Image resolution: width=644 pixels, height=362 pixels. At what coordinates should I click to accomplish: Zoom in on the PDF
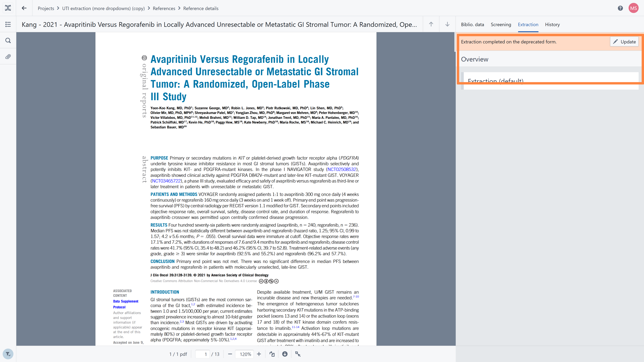[x=259, y=354]
